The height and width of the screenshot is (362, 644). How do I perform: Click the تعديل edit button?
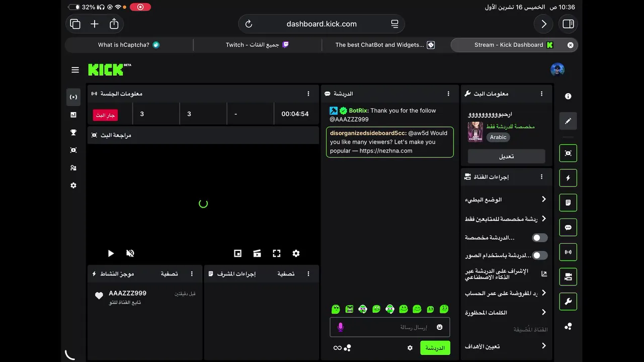click(x=506, y=156)
